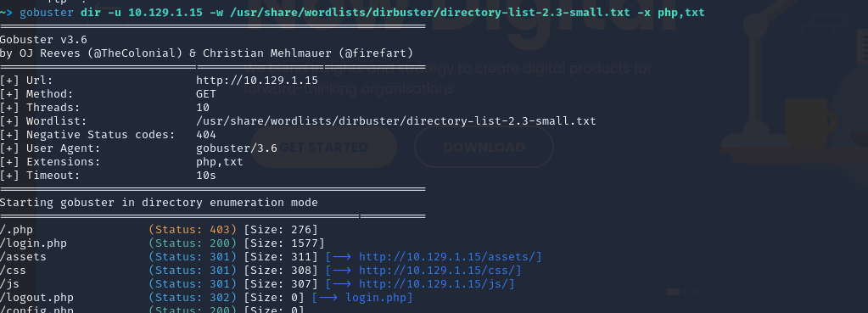Click the /js result entry
Viewport: 868px width, 313px height.
pyautogui.click(x=10, y=283)
